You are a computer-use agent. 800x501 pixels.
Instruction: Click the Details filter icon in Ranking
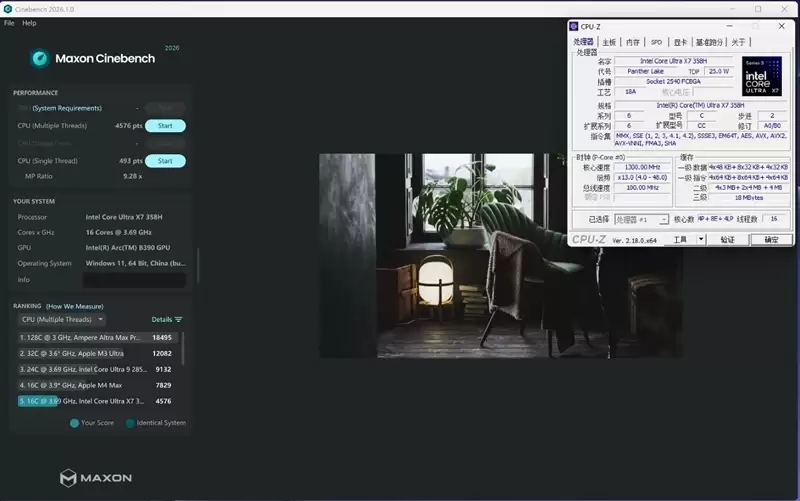(x=178, y=319)
